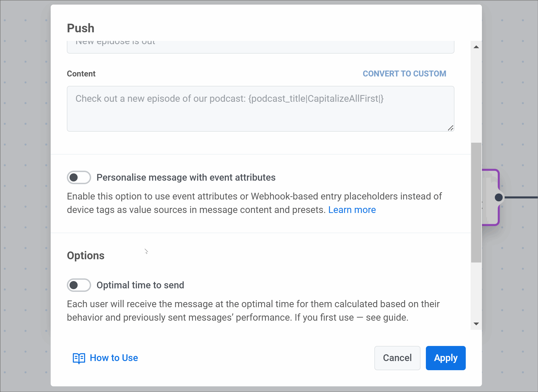The height and width of the screenshot is (392, 538).
Task: Select the purple-bordered node behind the dialog
Action: pyautogui.click(x=491, y=183)
